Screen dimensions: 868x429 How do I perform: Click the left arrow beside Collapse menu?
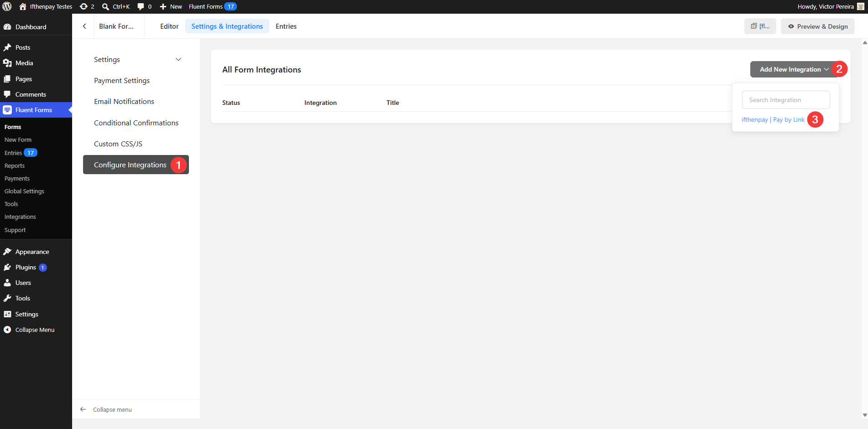click(83, 409)
